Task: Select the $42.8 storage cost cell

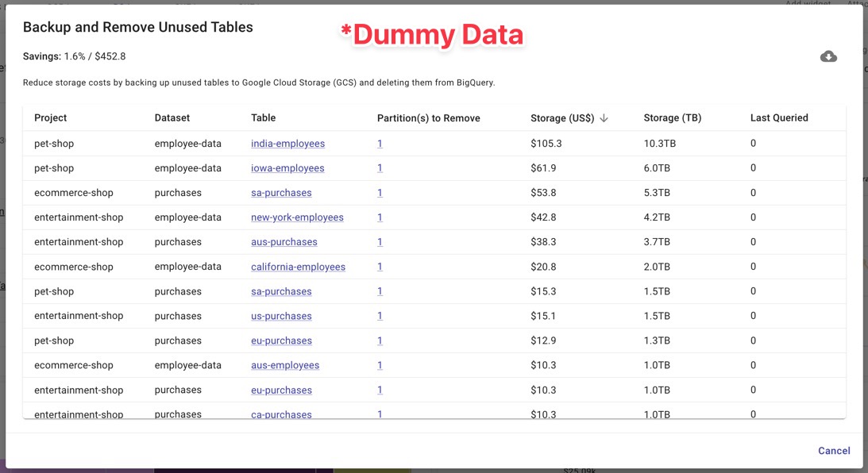Action: pyautogui.click(x=543, y=217)
